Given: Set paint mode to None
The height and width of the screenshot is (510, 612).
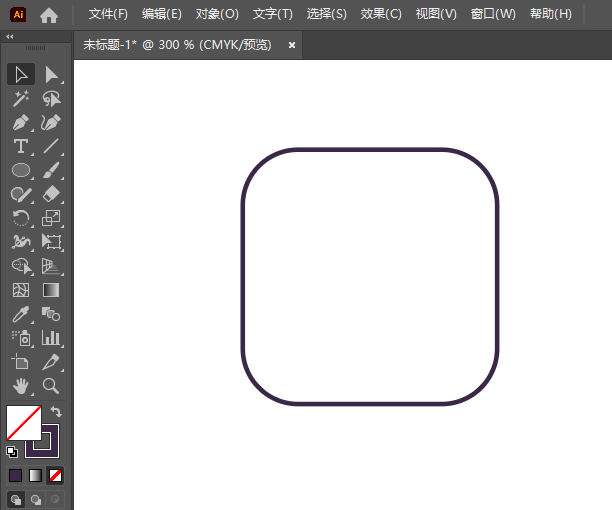Looking at the screenshot, I should (x=56, y=475).
